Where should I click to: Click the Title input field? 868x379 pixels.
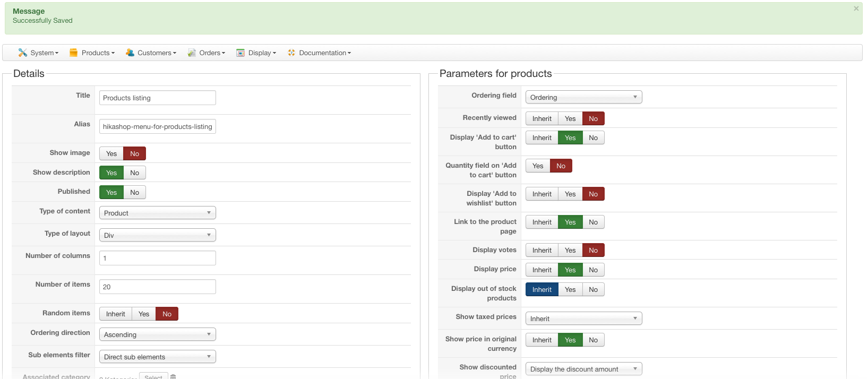[157, 98]
